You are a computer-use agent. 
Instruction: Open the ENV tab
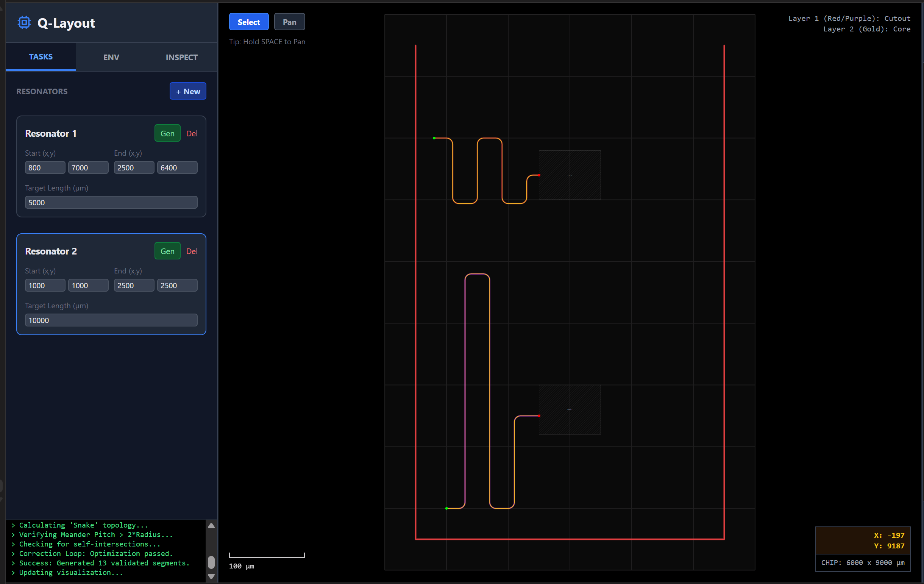coord(111,57)
